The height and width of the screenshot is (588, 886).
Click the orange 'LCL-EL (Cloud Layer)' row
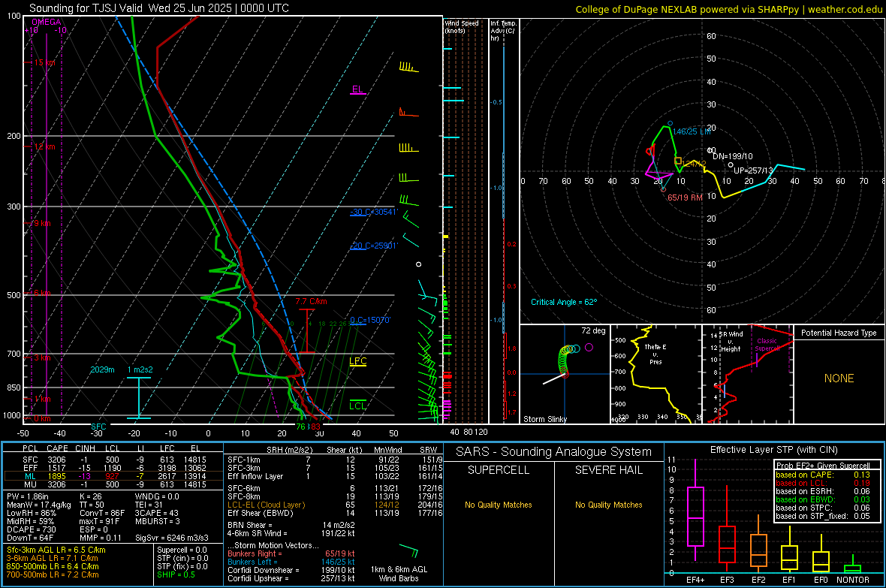tap(335, 505)
